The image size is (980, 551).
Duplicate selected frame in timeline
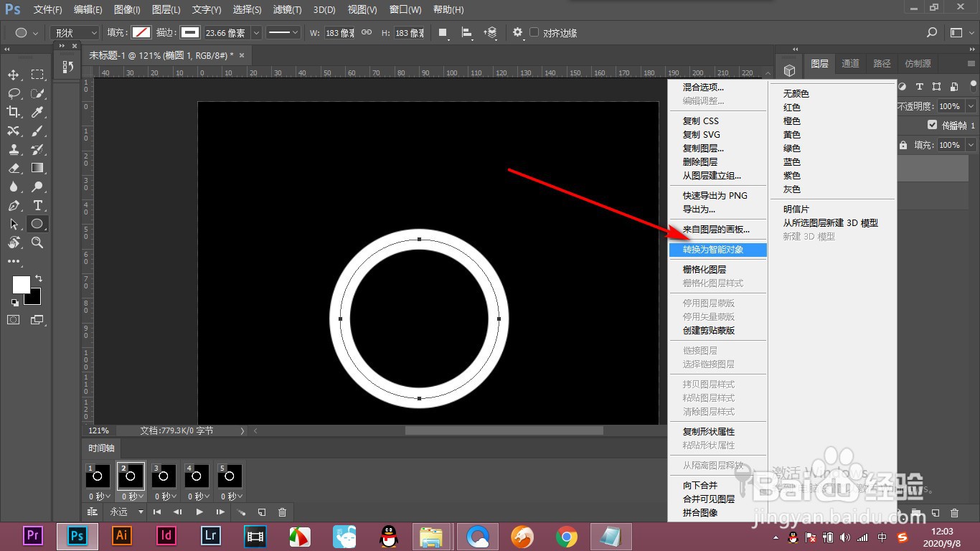262,512
